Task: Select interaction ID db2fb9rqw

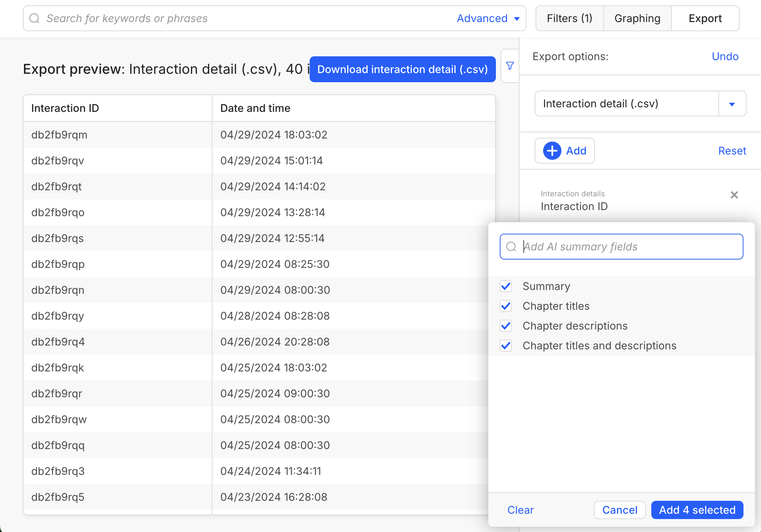Action: 59,419
